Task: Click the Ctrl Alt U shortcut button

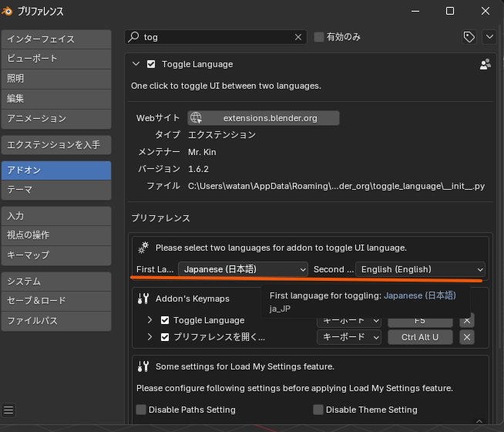Action: 420,337
